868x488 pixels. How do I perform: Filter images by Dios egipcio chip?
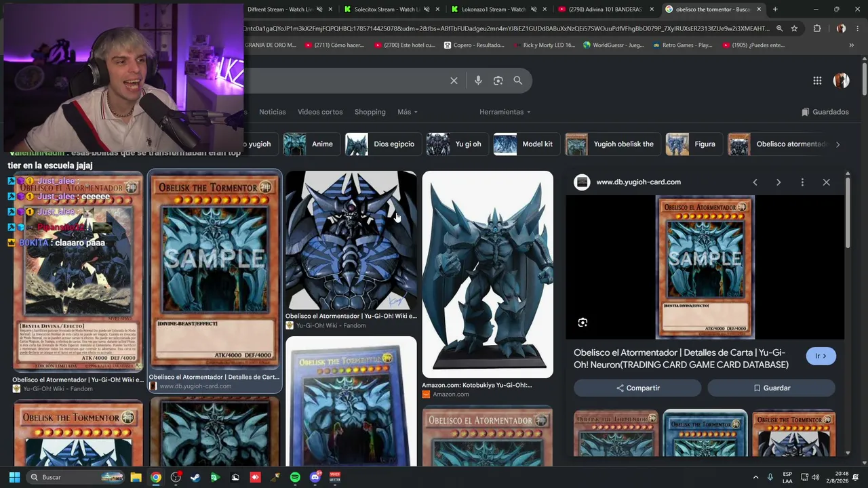pyautogui.click(x=382, y=144)
